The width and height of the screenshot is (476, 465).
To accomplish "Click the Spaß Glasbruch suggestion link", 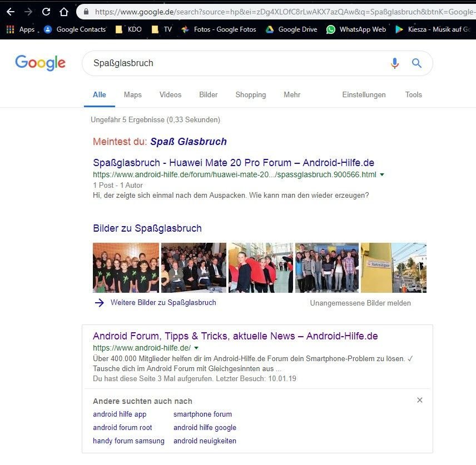I will (189, 142).
